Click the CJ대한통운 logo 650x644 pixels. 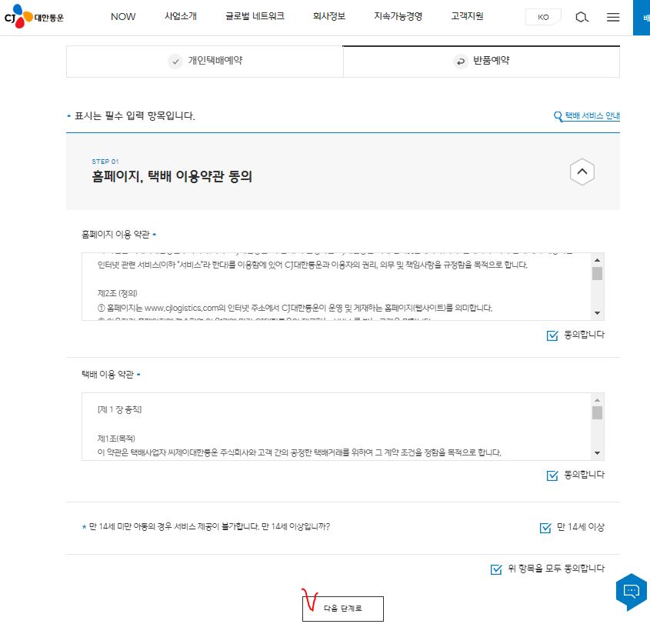pos(35,17)
